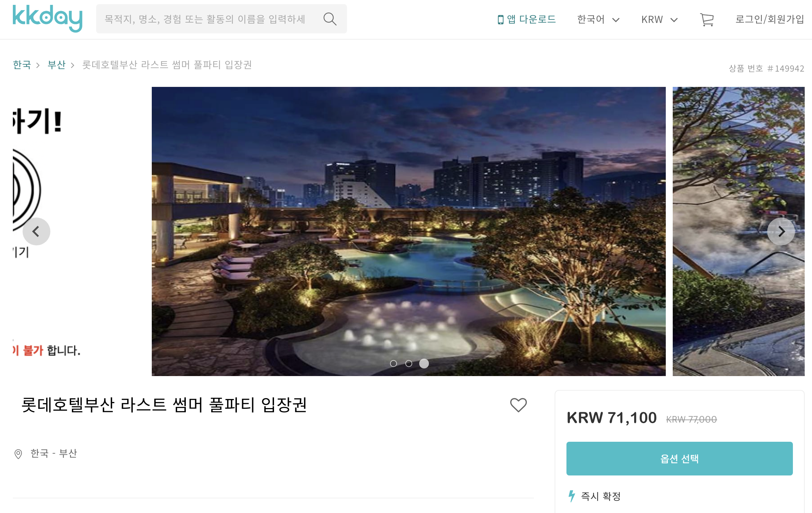Go to 부산 breadcrumb link
Image resolution: width=812 pixels, height=513 pixels.
pyautogui.click(x=57, y=65)
